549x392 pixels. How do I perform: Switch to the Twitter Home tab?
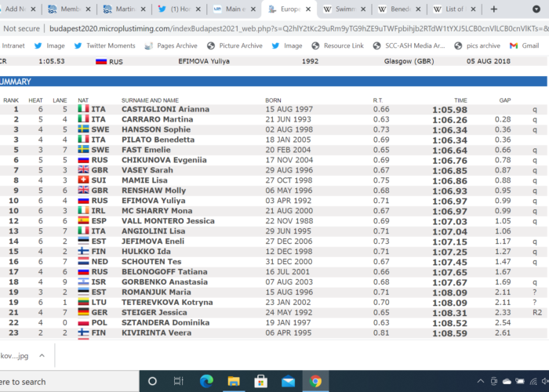182,9
